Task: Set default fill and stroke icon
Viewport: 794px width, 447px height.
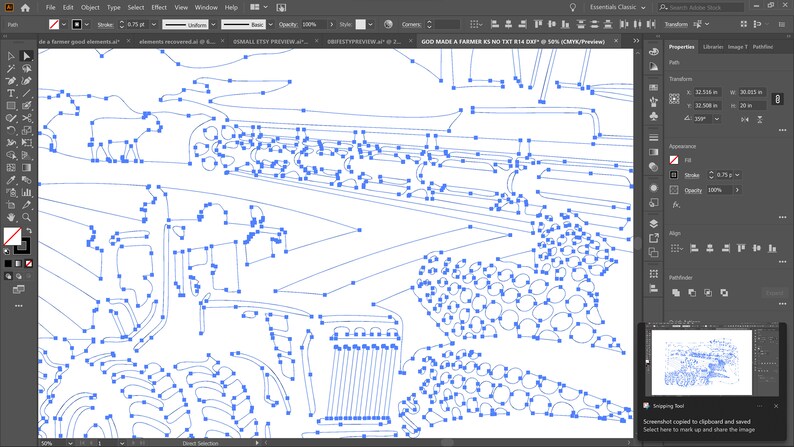Action: (x=7, y=251)
